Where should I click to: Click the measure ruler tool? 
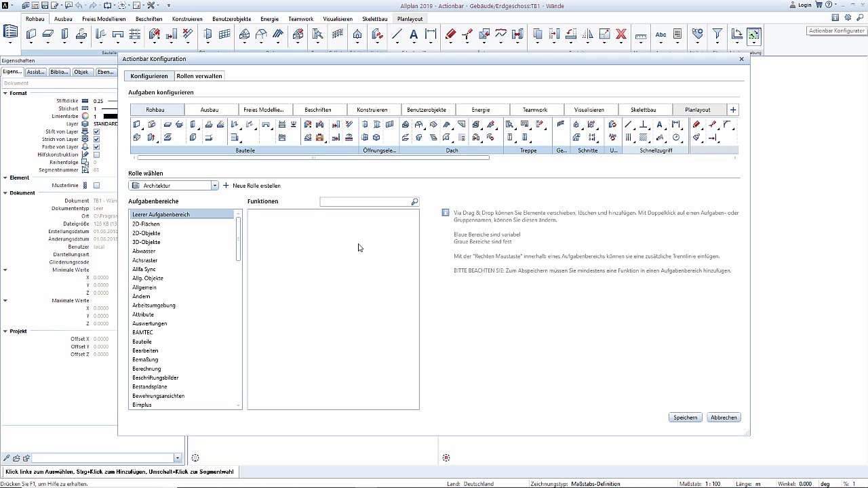coord(641,36)
